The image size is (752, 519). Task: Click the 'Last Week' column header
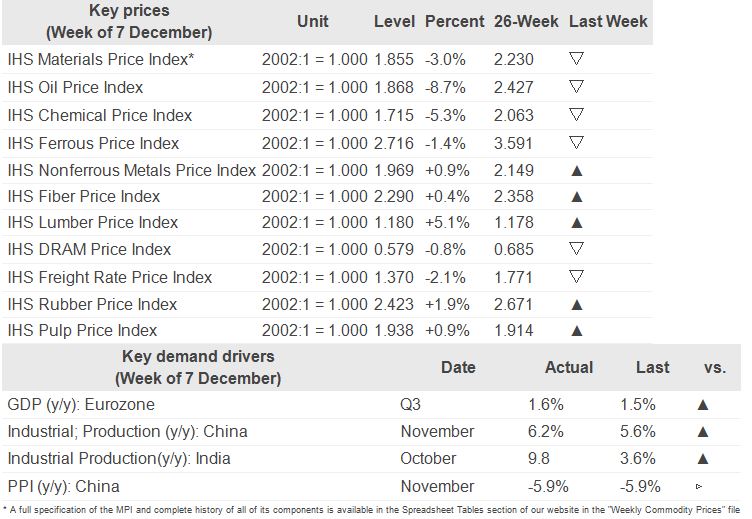tap(608, 21)
